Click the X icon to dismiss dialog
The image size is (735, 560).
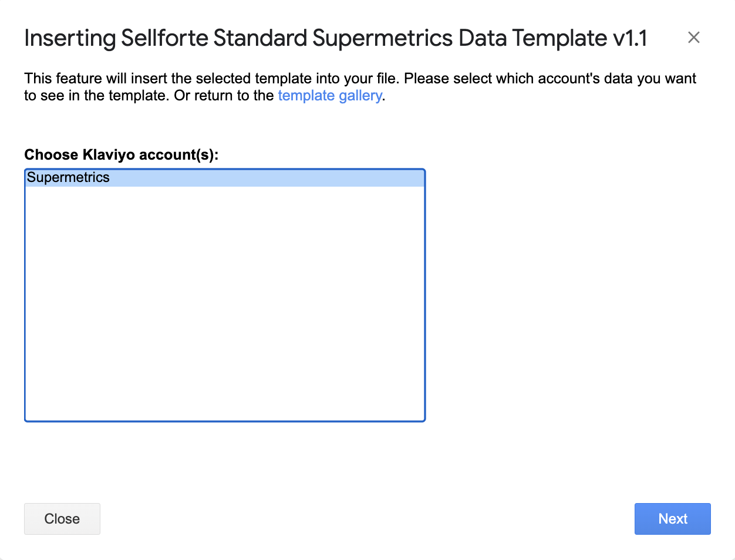(693, 38)
